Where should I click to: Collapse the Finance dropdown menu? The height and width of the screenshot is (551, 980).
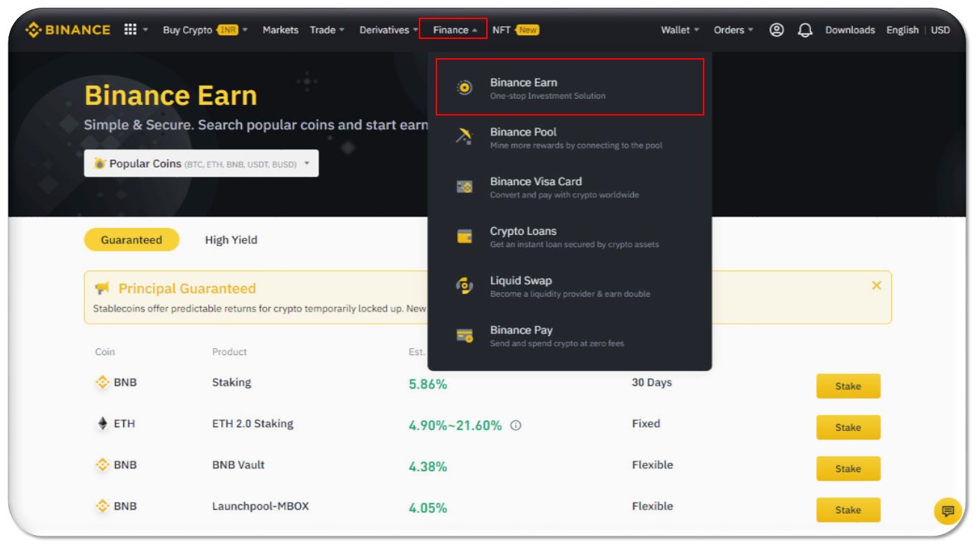[x=455, y=30]
